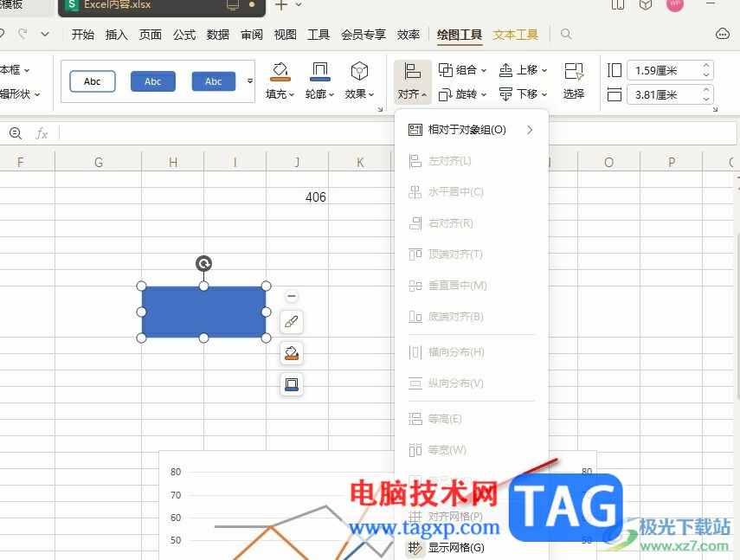This screenshot has width=740, height=560.
Task: Open the 旋转 rotate dropdown
Action: (x=462, y=94)
